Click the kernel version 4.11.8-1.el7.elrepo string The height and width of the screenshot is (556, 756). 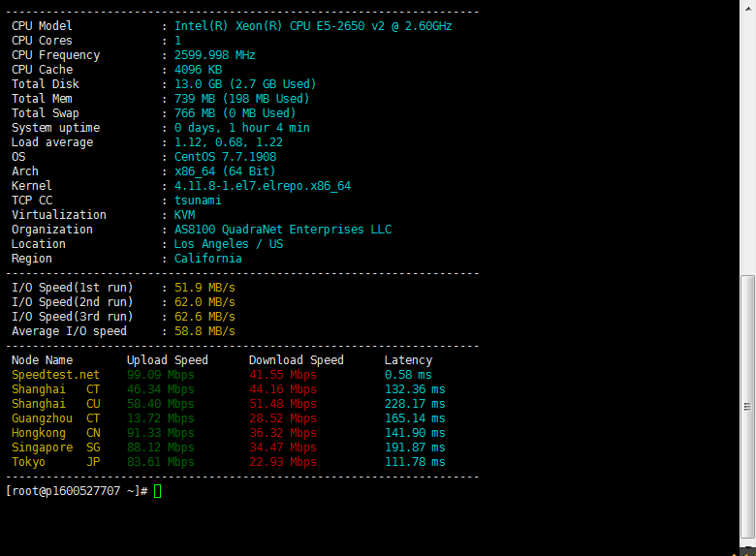pyautogui.click(x=262, y=186)
